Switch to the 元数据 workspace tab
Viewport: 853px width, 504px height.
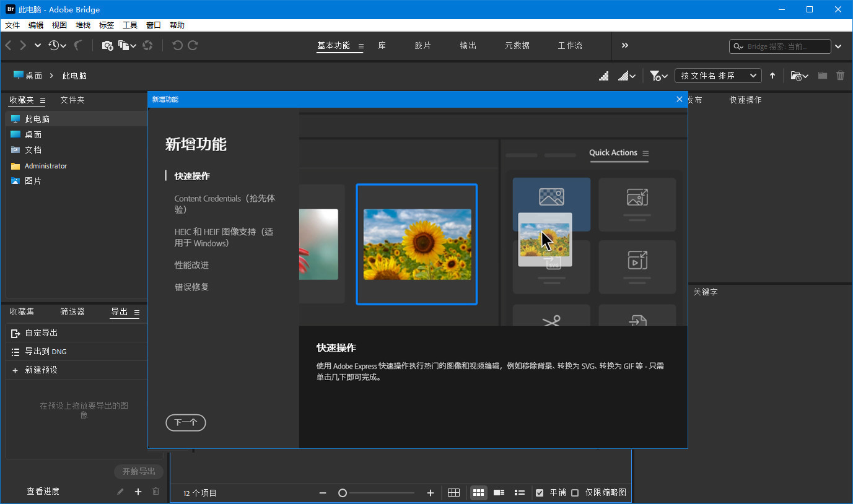tap(517, 45)
